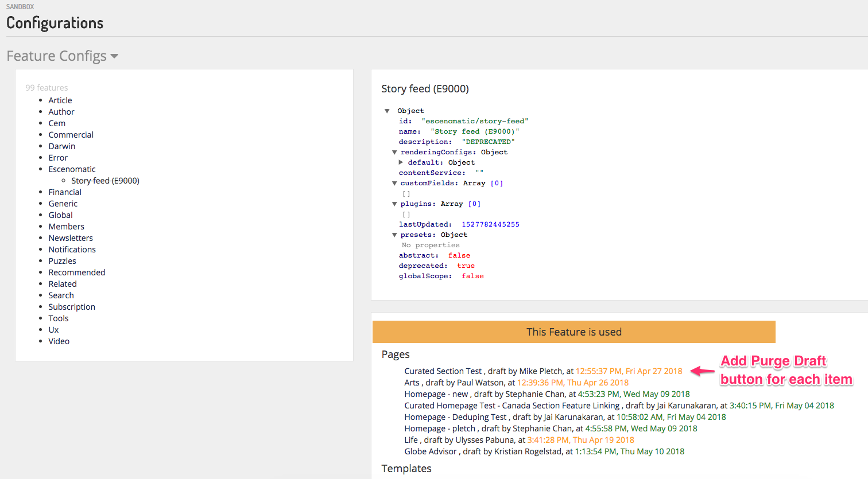This screenshot has height=479, width=868.
Task: Open the Commercial feature group
Action: [x=71, y=135]
